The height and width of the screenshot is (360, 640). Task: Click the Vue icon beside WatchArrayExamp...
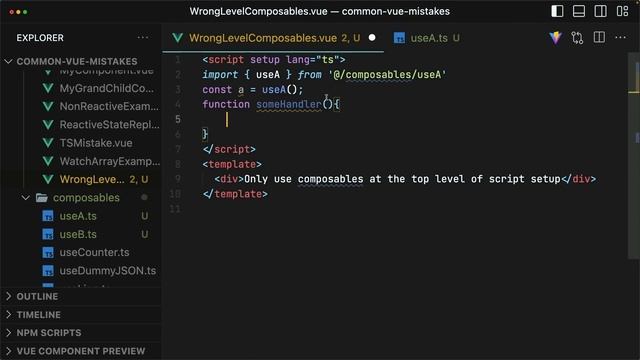pos(48,161)
